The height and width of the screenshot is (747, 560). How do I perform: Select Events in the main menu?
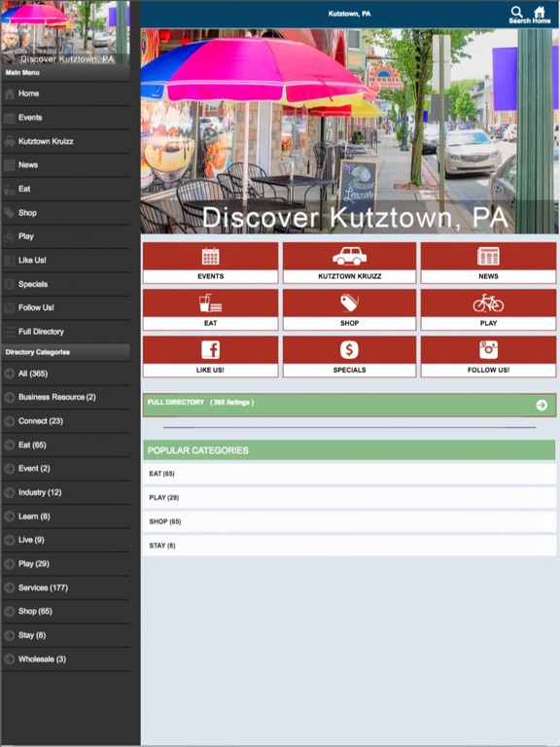click(x=65, y=118)
